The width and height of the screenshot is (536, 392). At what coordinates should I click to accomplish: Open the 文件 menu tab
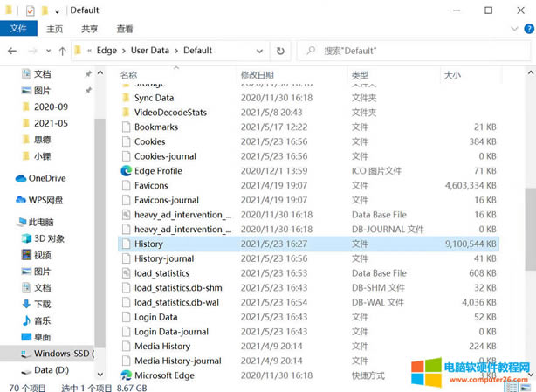coord(17,29)
